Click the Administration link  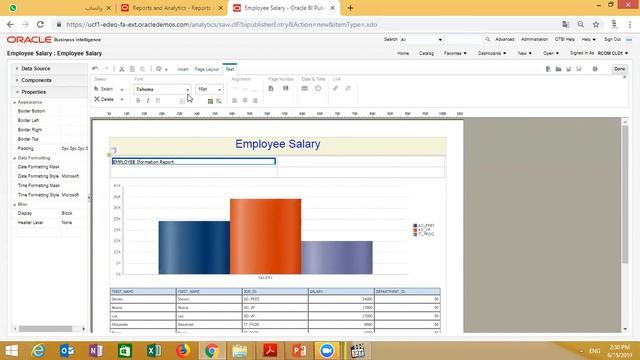click(x=534, y=40)
